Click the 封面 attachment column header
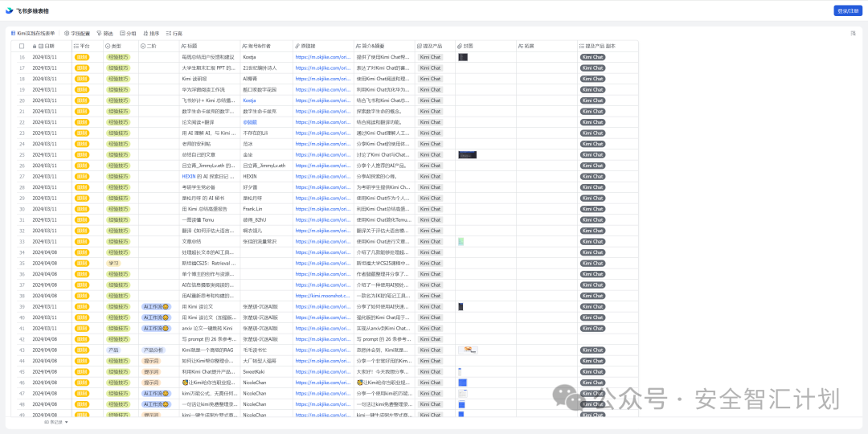The image size is (868, 434). pyautogui.click(x=485, y=46)
